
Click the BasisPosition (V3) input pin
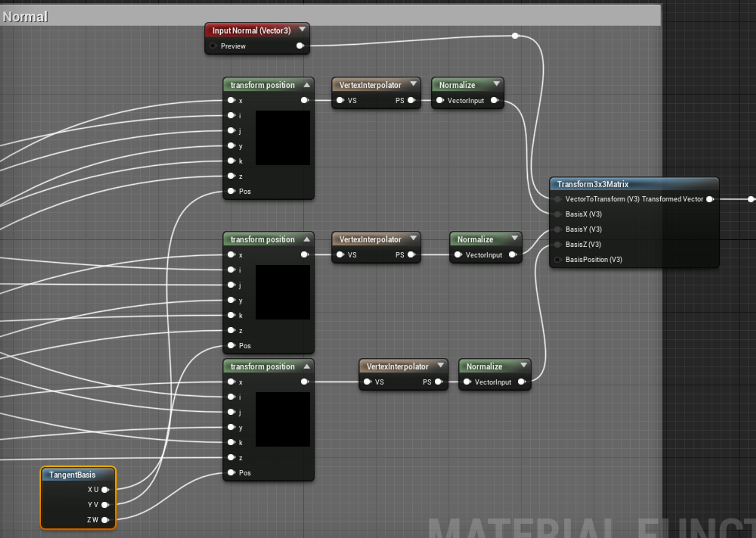[558, 260]
